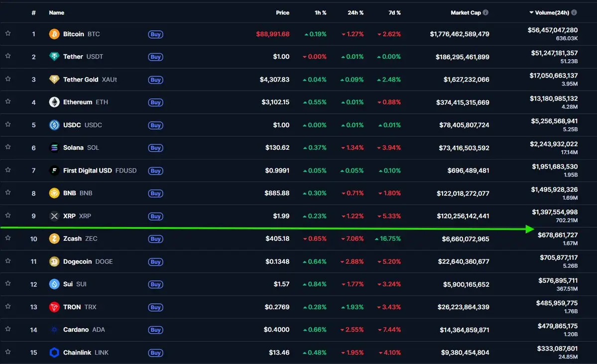Toggle the star on the Solana row
Screen dimensions: 597x364
tap(8, 147)
